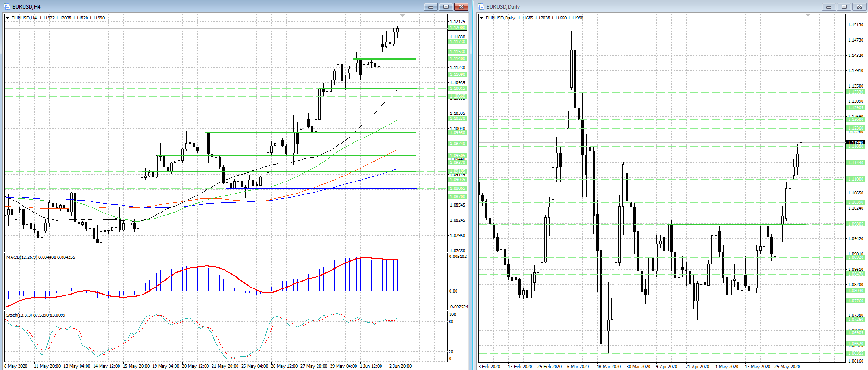Expand the arrow beside EURUSD,Daily chart label
Image resolution: width=868 pixels, height=370 pixels.
481,18
